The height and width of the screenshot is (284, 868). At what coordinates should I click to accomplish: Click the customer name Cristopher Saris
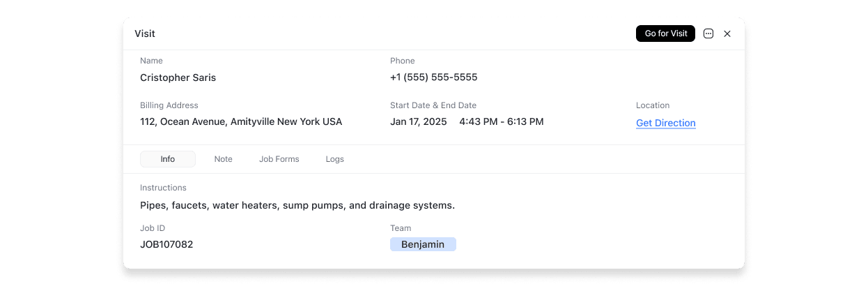click(178, 77)
